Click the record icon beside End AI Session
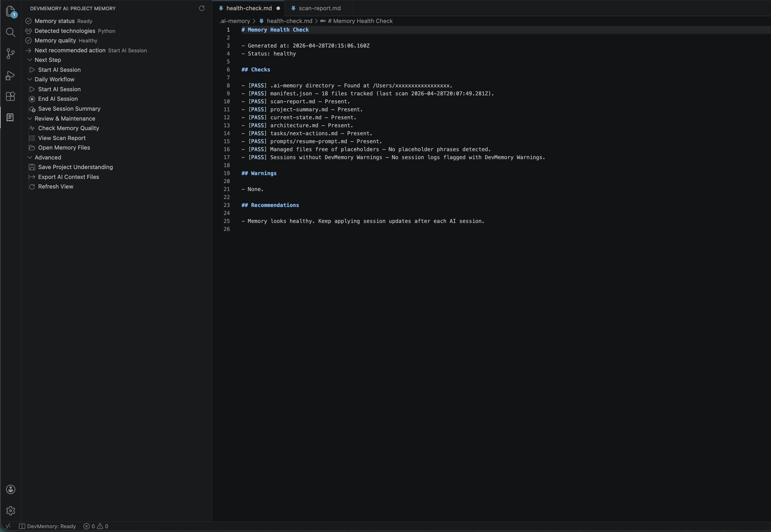 32,99
